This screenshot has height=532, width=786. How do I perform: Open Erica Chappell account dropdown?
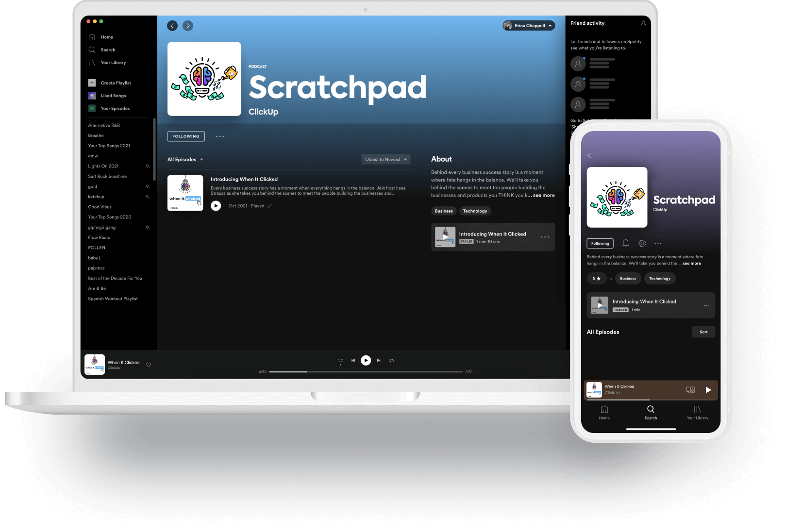[x=529, y=26]
